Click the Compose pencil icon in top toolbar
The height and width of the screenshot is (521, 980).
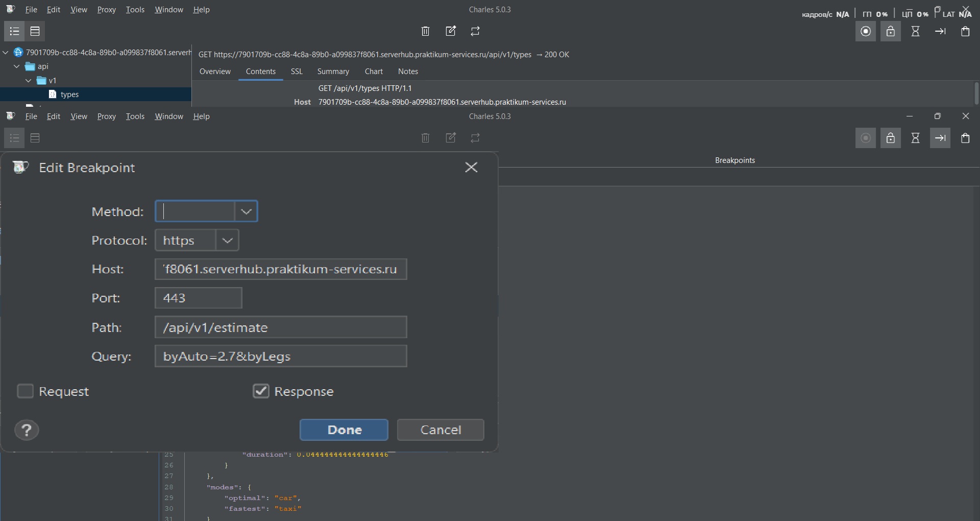[451, 31]
